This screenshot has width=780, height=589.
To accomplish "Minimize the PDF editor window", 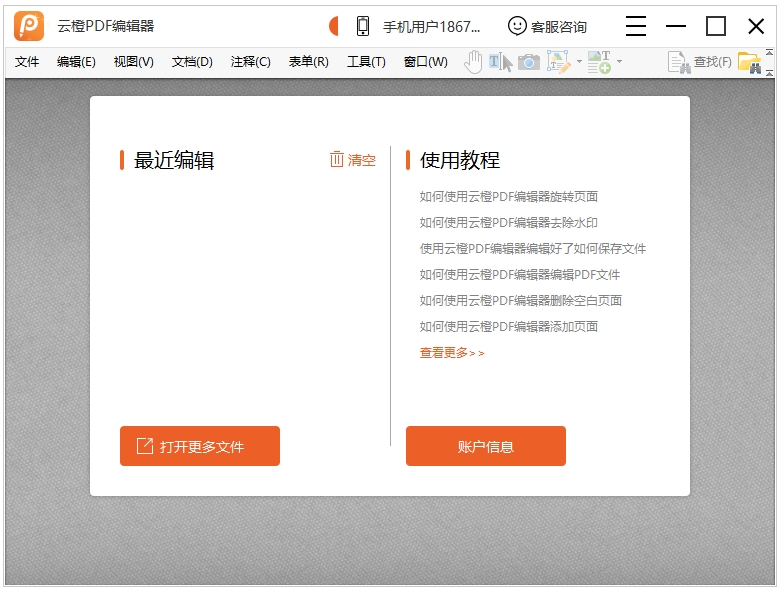I will 676,26.
